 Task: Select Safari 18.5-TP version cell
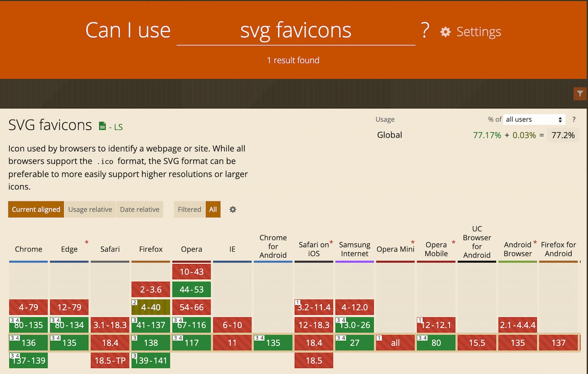pos(110,361)
